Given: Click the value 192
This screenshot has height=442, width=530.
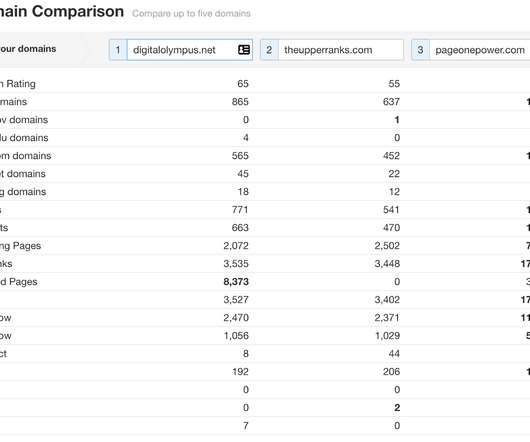Looking at the screenshot, I should (x=240, y=372).
